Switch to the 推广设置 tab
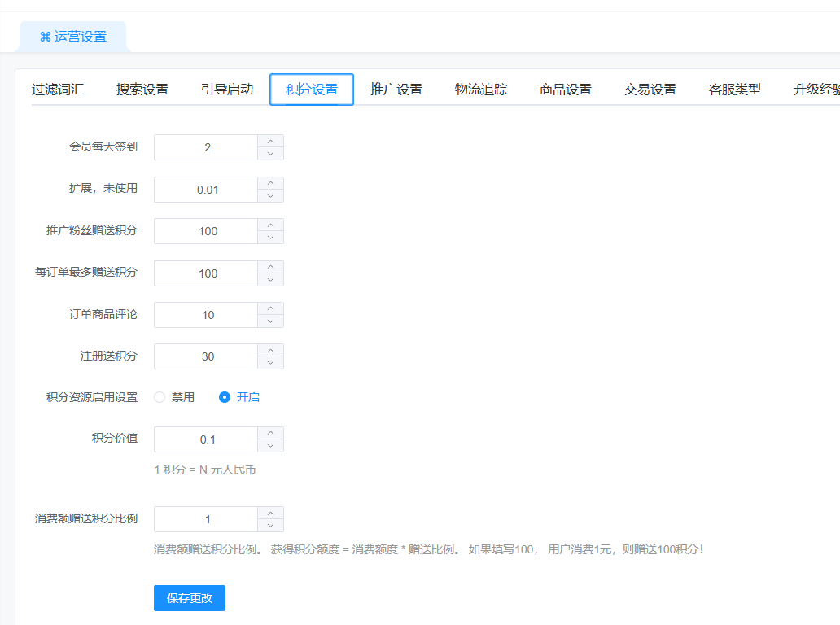The image size is (840, 625). pyautogui.click(x=396, y=90)
